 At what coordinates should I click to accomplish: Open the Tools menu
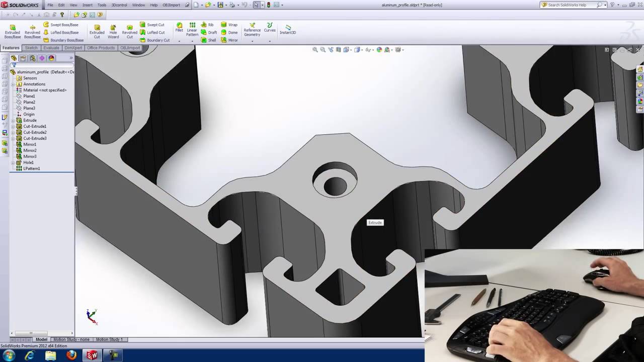click(x=102, y=5)
